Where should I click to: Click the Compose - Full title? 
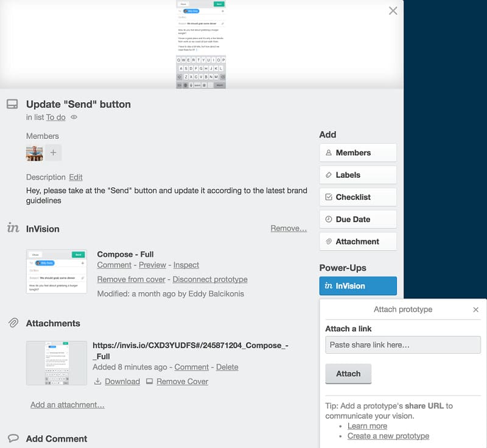pyautogui.click(x=125, y=254)
